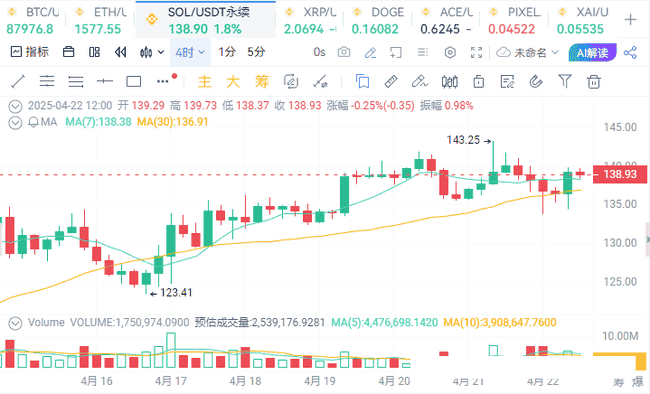The height and width of the screenshot is (394, 650).
Task: Open the notes edit icon
Action: 507,82
